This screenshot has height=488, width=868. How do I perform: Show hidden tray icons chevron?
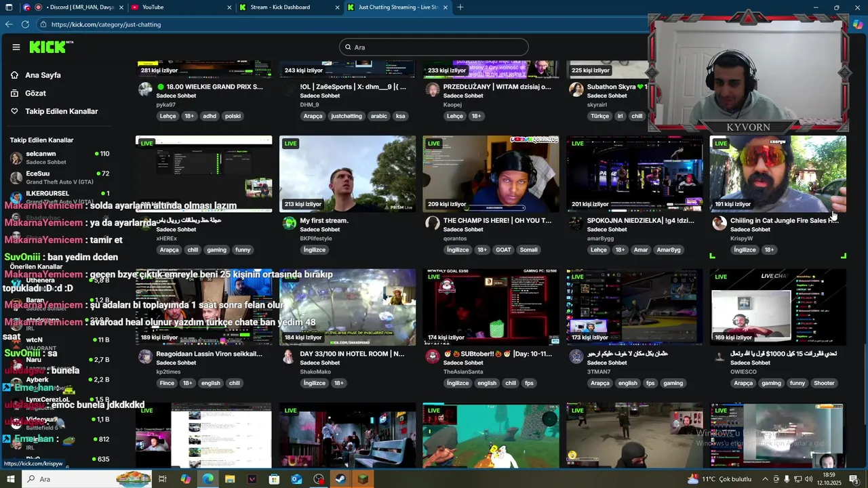[x=765, y=479]
